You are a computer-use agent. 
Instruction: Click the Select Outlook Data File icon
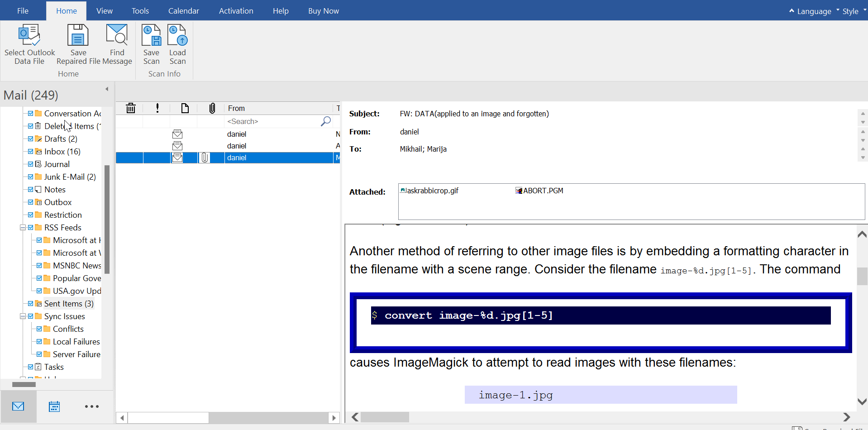29,34
